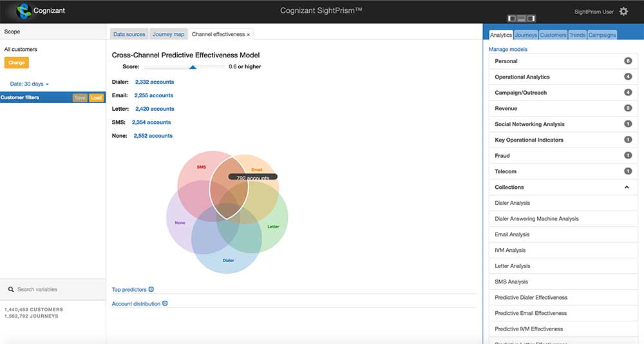Switch to the Journey map tab
Screen dimensions: 644x344
(x=168, y=34)
